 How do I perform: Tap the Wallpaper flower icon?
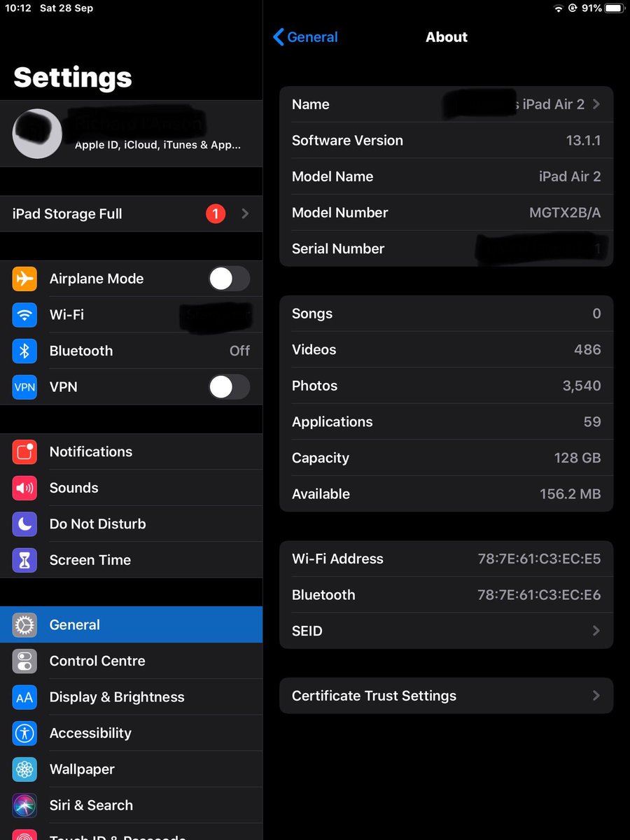tap(24, 769)
